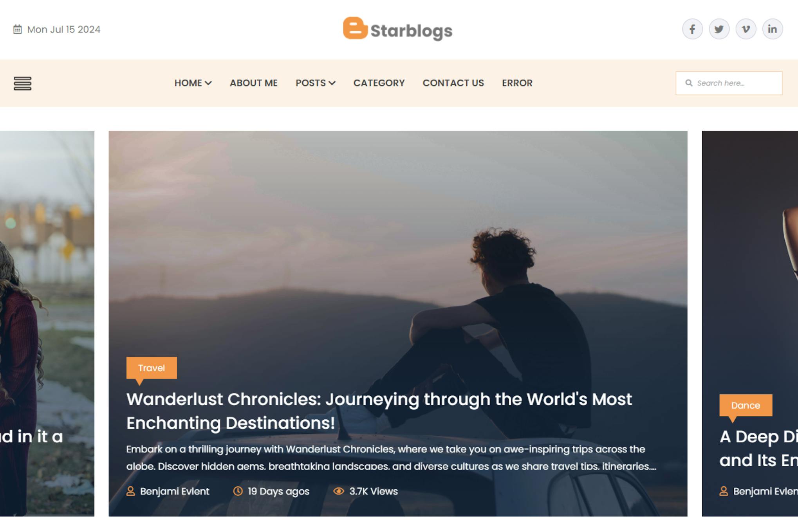The image size is (798, 532).
Task: Open the LinkedIn social icon
Action: pyautogui.click(x=772, y=29)
